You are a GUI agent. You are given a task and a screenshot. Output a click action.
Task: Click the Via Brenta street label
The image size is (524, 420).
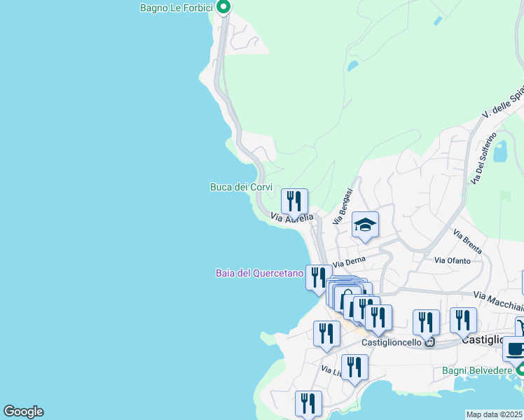point(467,241)
